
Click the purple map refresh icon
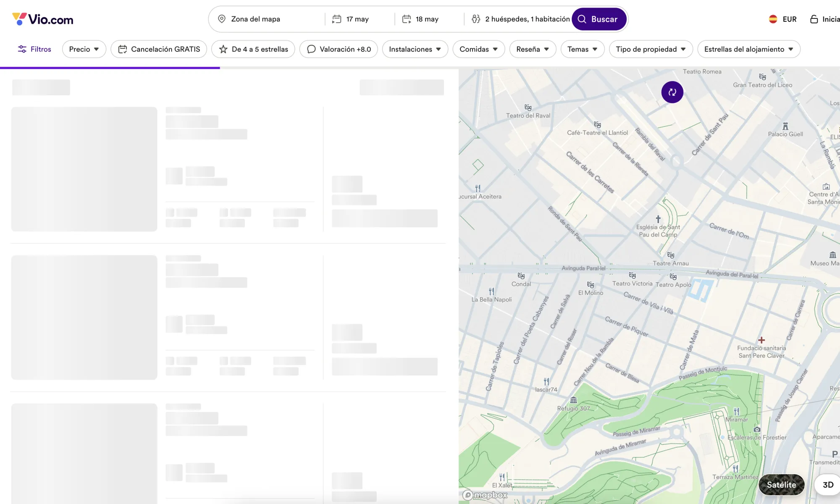[672, 92]
